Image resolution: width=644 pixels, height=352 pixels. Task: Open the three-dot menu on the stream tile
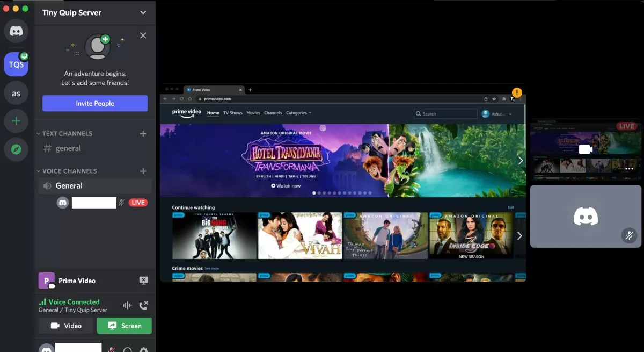click(628, 169)
